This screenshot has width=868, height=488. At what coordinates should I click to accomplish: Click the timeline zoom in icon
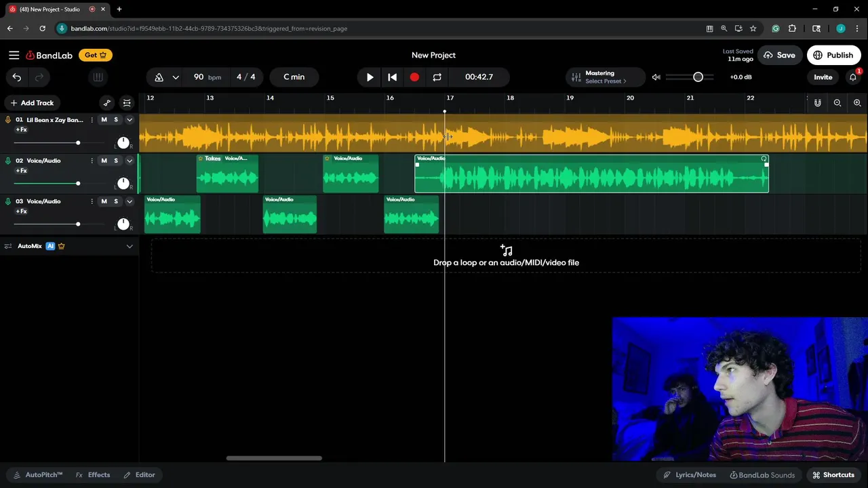click(x=857, y=103)
